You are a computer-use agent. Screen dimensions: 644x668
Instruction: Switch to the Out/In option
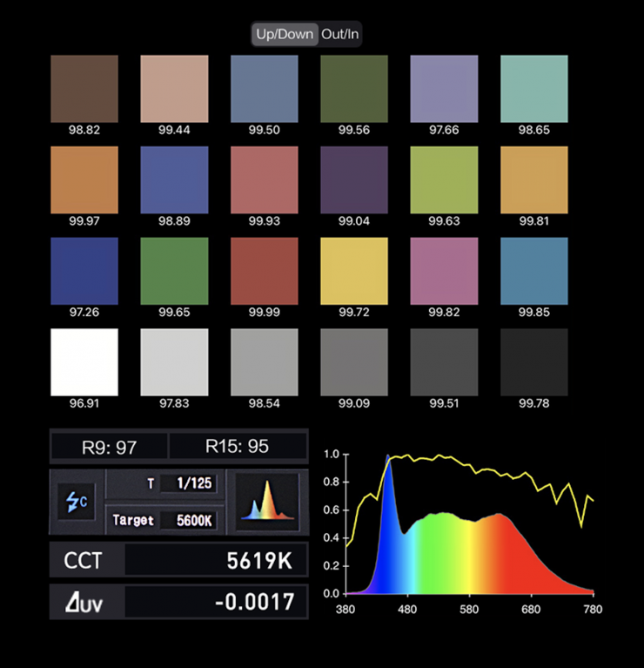coord(340,35)
